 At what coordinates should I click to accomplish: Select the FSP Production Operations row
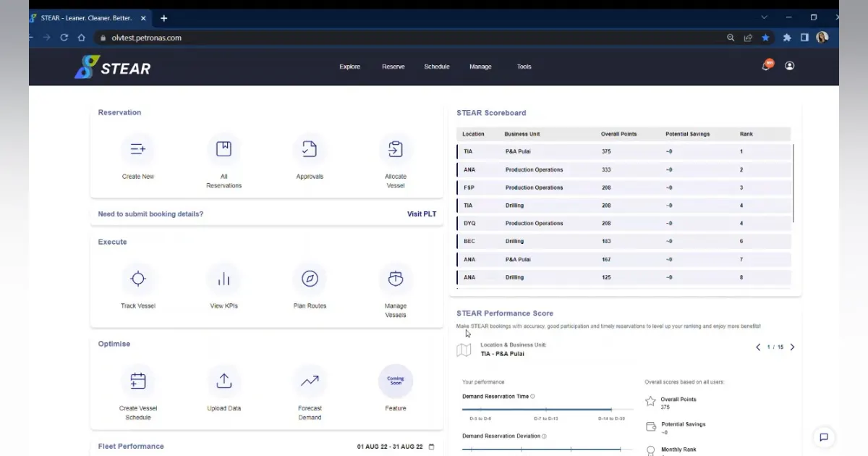[x=624, y=187]
